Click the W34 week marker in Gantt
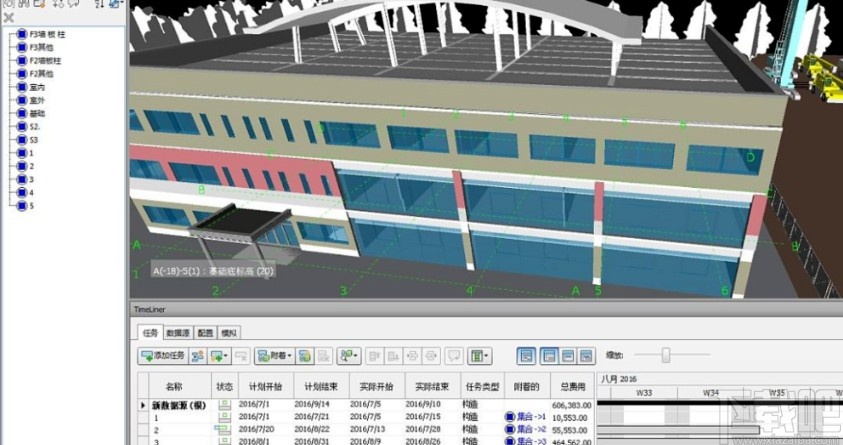This screenshot has height=445, width=843. coord(710,393)
